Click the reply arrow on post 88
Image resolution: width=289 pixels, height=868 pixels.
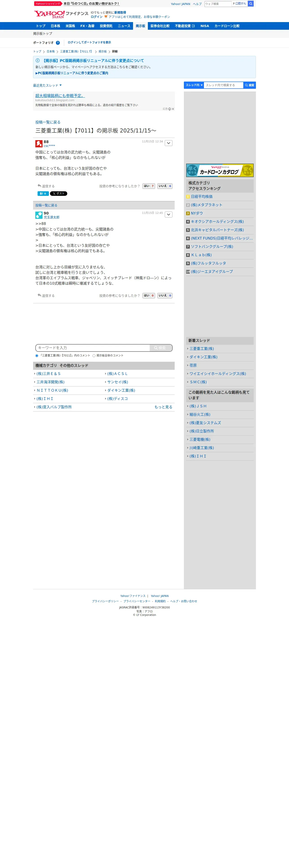[39, 186]
